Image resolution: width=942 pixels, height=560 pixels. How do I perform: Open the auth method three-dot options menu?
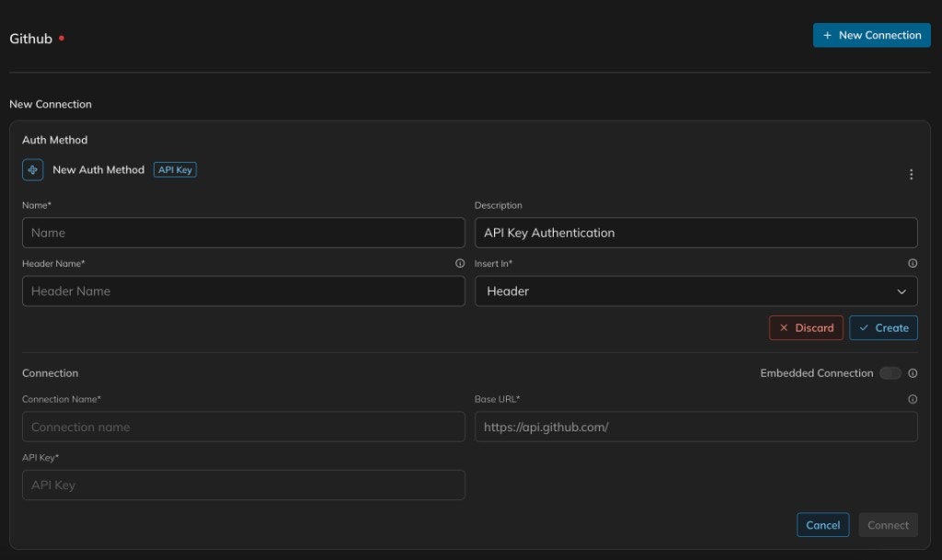(x=912, y=173)
